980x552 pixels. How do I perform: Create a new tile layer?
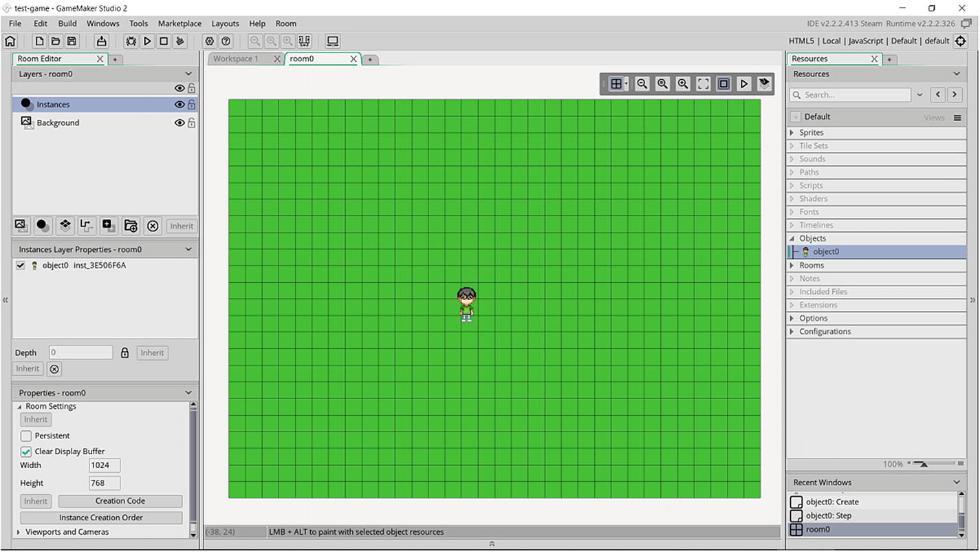(x=65, y=226)
